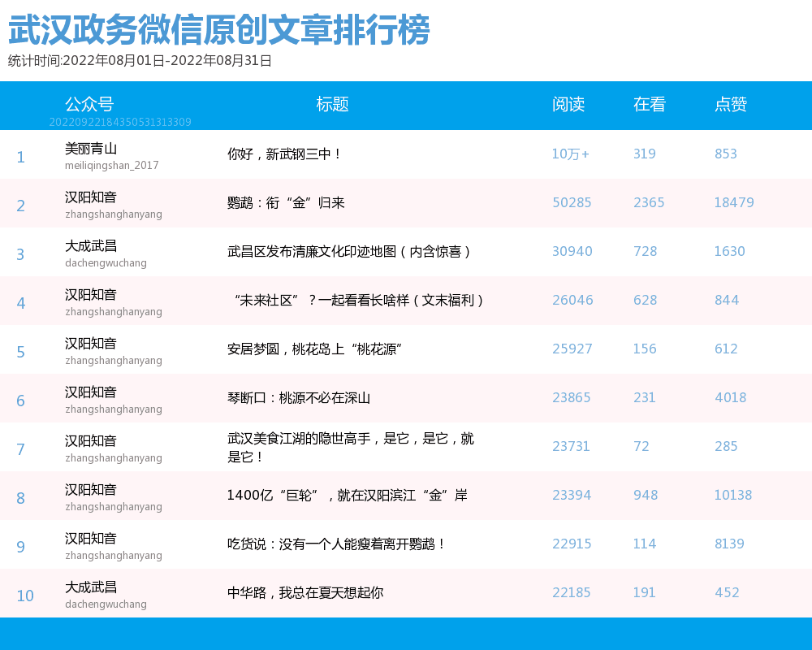Click article 安居梦圆，桃花岛上“桃花源”
This screenshot has width=812, height=650.
[x=315, y=349]
